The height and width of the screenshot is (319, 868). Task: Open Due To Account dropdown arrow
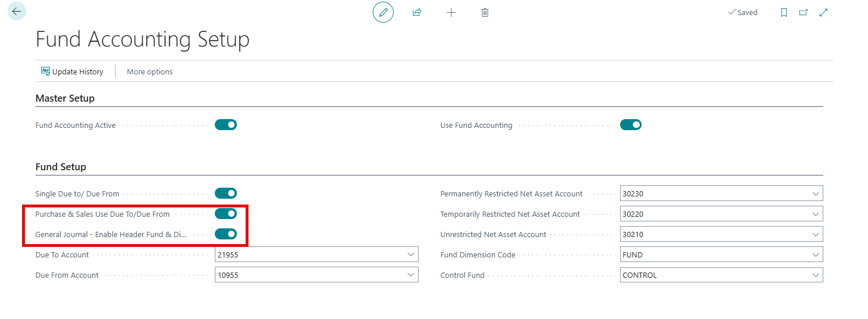point(410,255)
